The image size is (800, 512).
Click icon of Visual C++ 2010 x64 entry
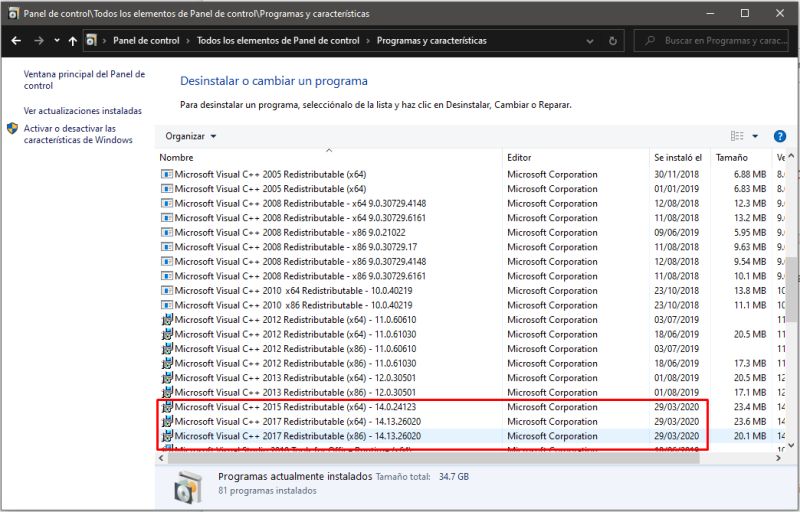(167, 291)
